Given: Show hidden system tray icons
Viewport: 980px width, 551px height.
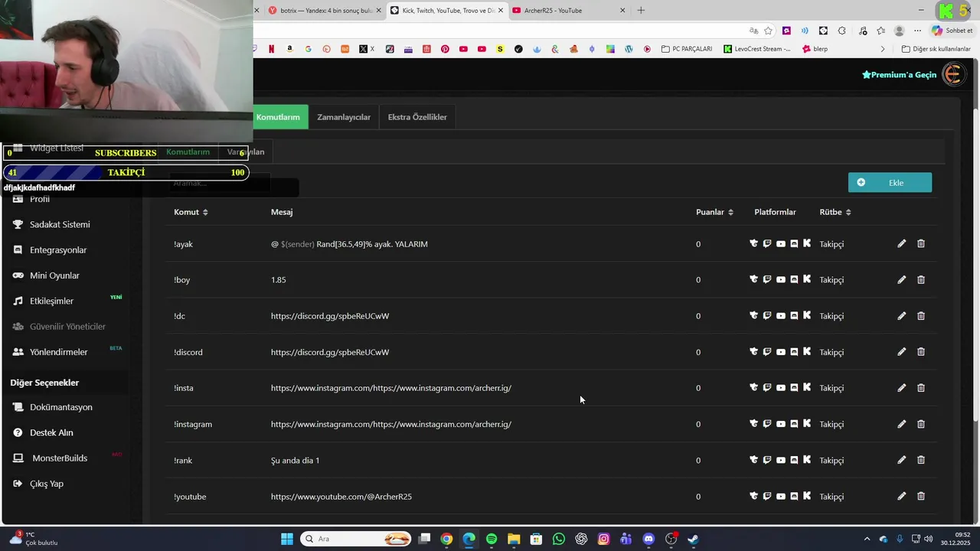Looking at the screenshot, I should 867,539.
